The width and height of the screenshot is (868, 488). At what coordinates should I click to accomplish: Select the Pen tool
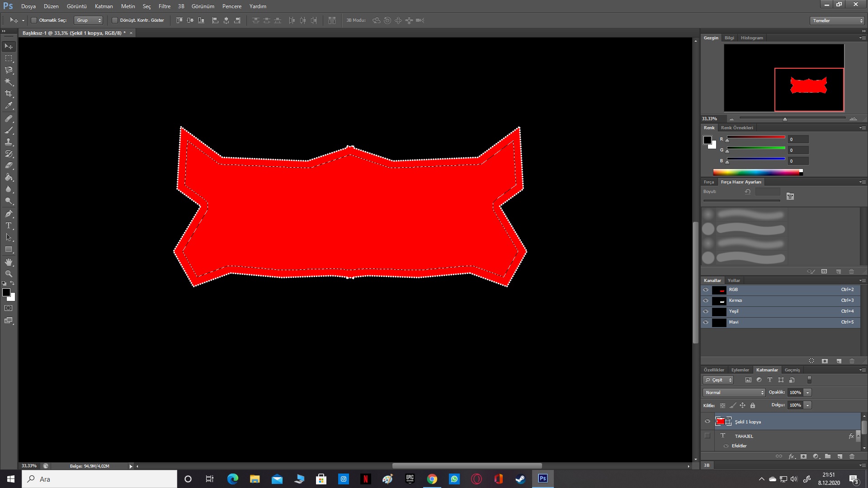pyautogui.click(x=9, y=214)
